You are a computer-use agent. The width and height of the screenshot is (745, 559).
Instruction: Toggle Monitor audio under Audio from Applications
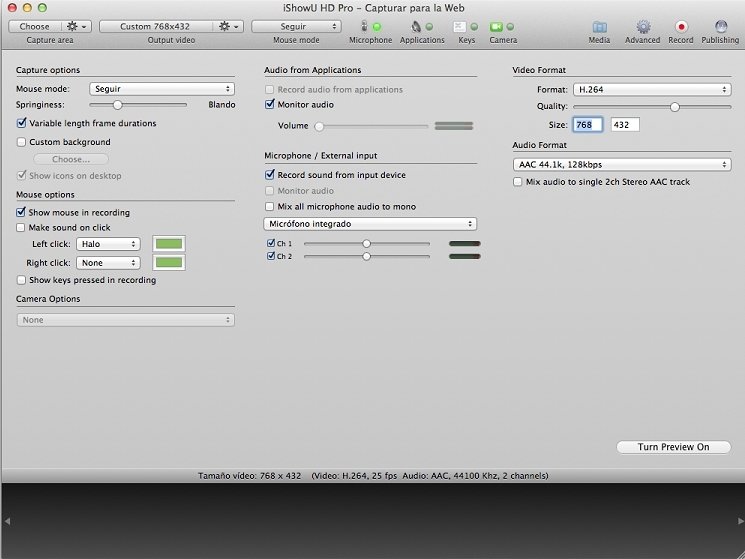coord(270,104)
